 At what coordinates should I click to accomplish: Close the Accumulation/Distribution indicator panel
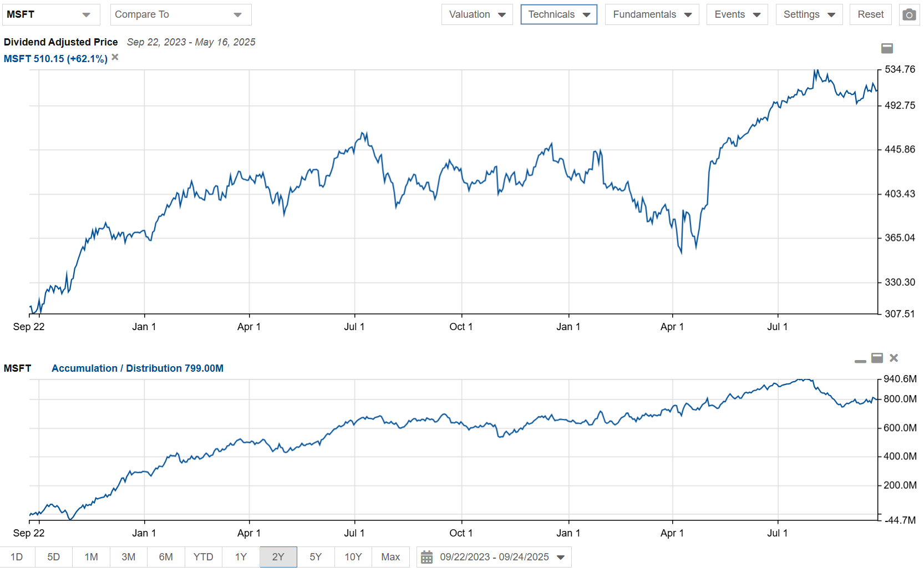tap(893, 358)
